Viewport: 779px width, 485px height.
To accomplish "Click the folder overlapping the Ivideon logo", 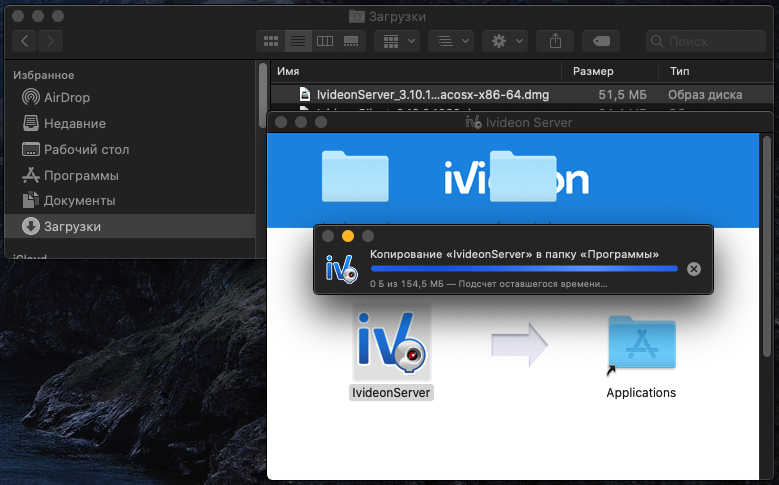I will click(x=523, y=176).
